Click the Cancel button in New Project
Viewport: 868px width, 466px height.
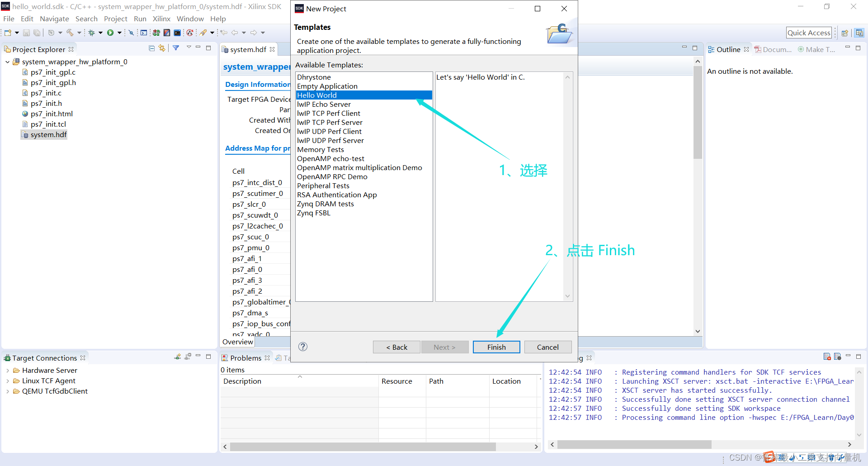pos(548,347)
